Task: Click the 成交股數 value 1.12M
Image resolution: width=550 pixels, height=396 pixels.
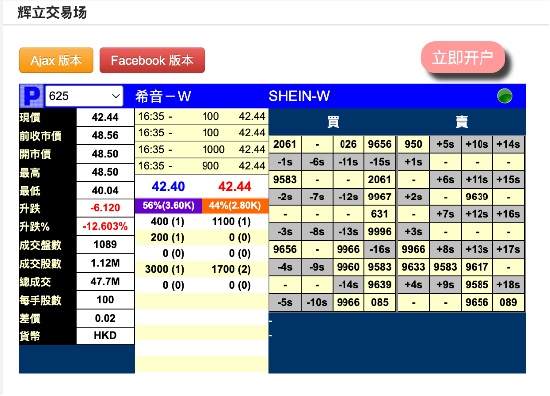Action: (105, 263)
